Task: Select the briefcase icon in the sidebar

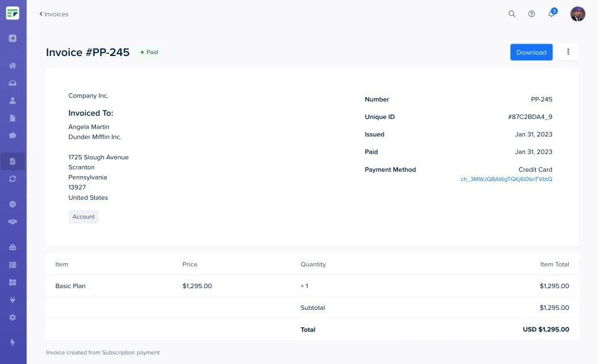Action: click(x=12, y=246)
